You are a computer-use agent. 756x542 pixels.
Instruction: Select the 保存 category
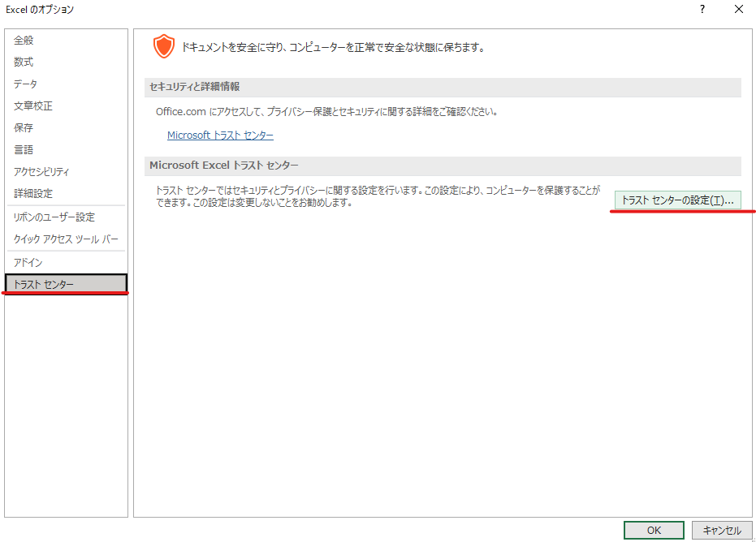[66, 127]
